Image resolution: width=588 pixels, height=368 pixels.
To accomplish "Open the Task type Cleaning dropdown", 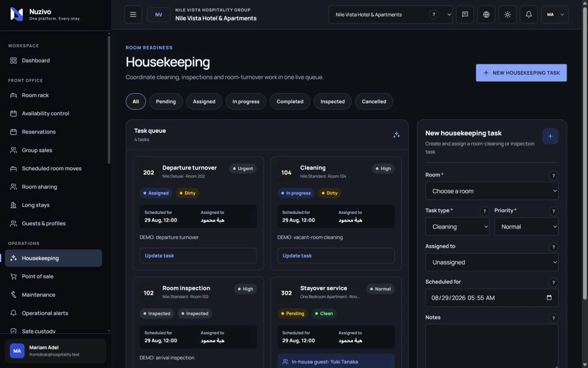I will pos(457,227).
